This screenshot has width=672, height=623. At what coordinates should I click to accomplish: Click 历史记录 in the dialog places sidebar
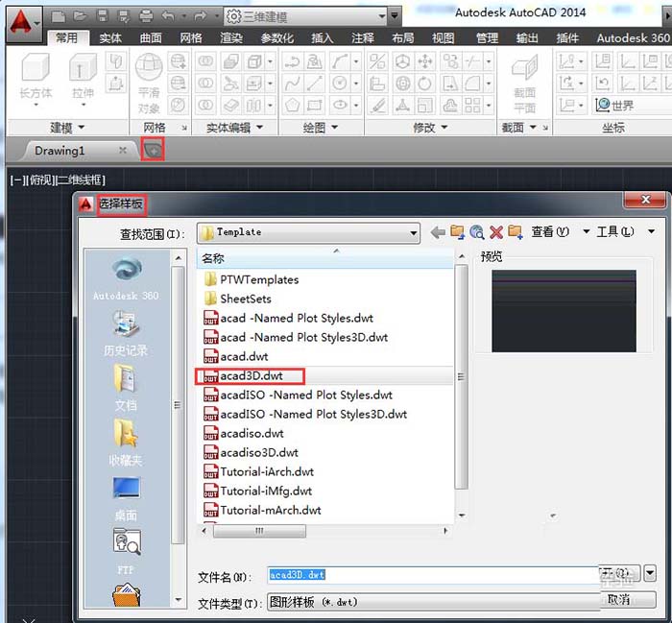tap(126, 334)
